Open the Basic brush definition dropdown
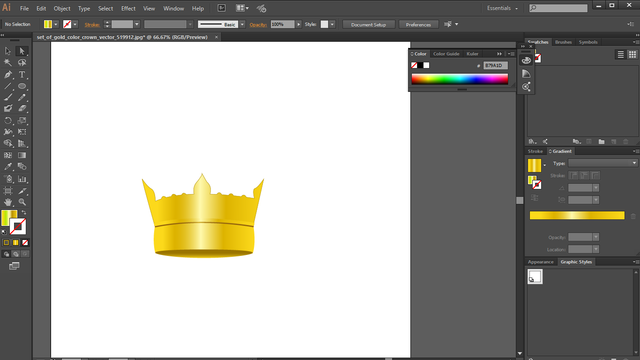640x360 pixels. 242,24
